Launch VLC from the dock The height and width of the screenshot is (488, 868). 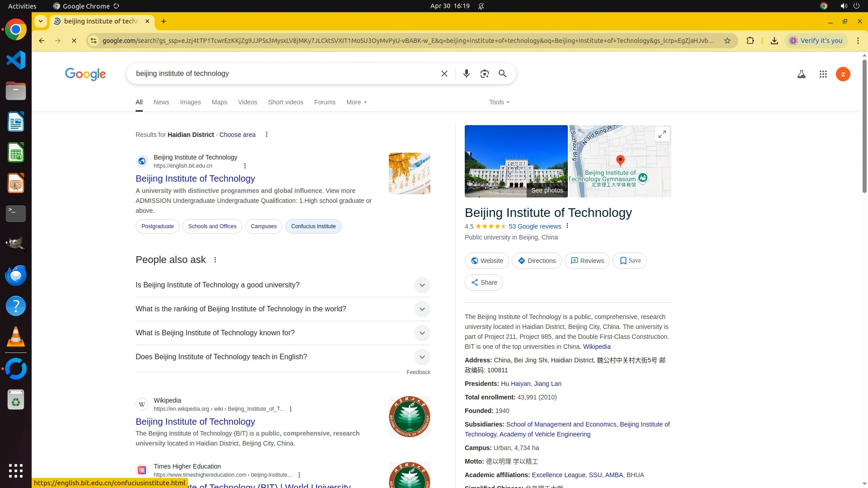tap(16, 337)
